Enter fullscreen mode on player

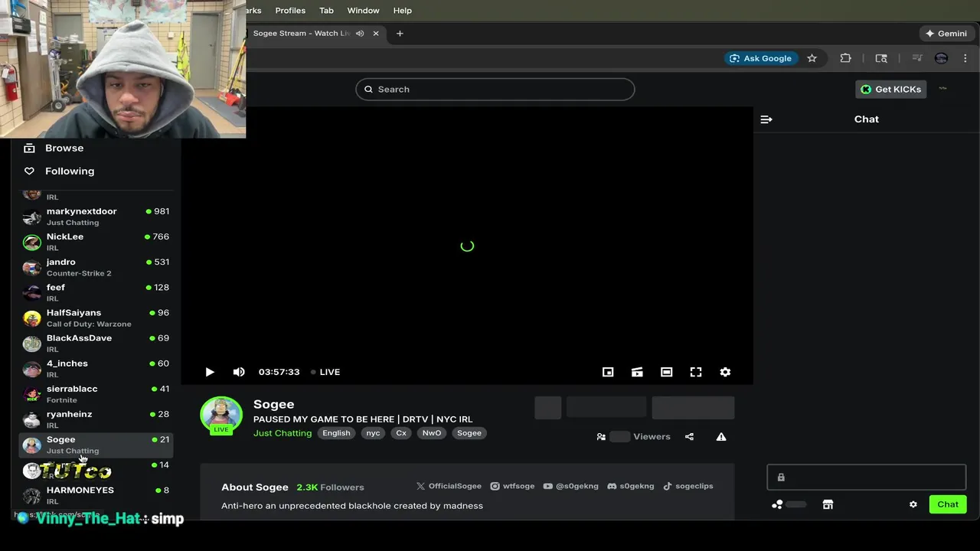696,372
